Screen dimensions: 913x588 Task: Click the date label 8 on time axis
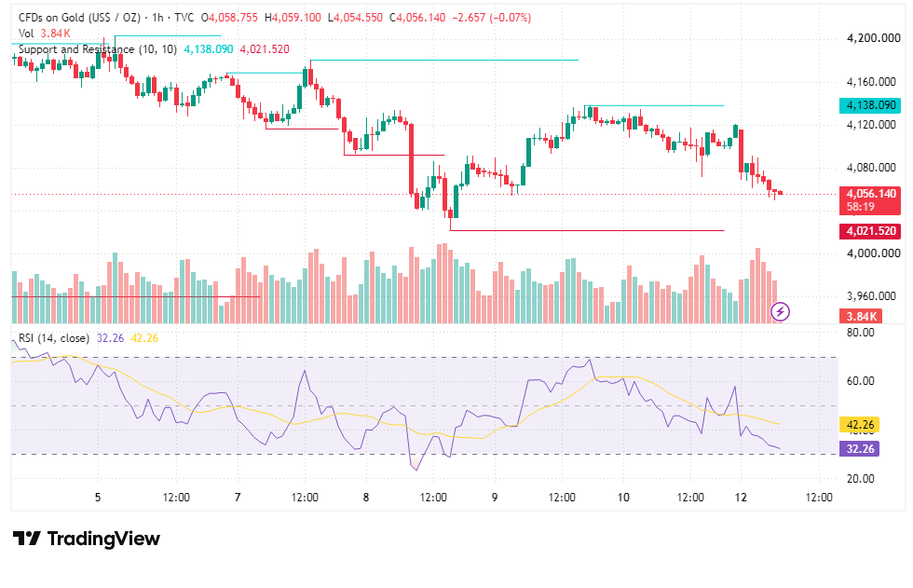[365, 498]
